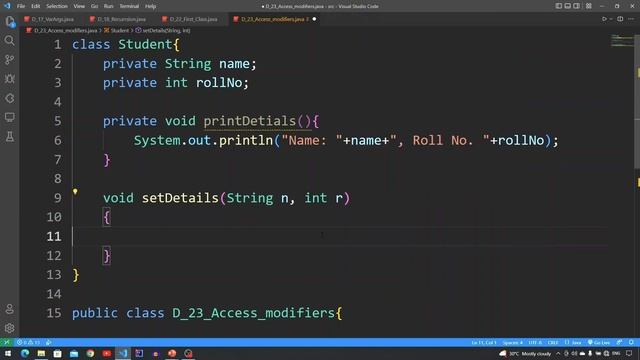Open the Help menu
This screenshot has height=360, width=640.
click(151, 6)
